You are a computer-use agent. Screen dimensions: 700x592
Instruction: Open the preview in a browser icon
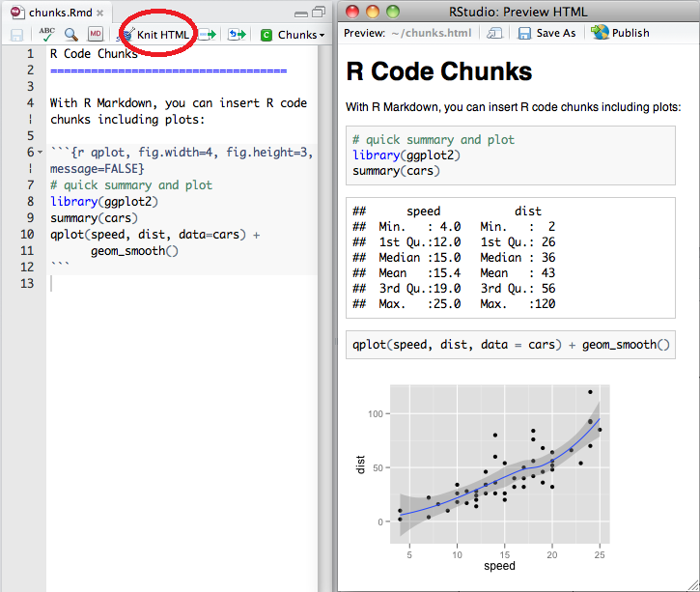[494, 33]
